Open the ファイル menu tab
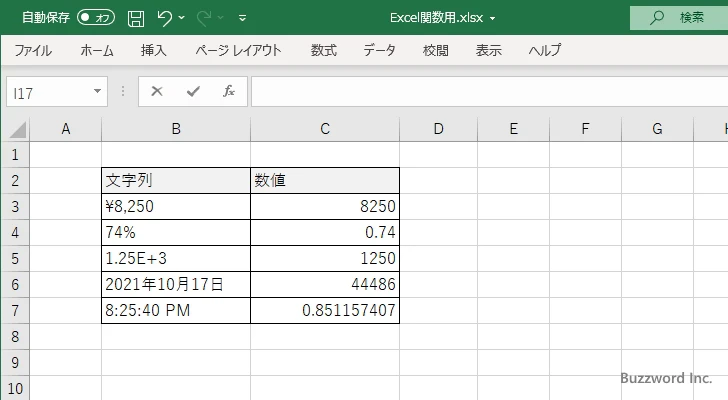The height and width of the screenshot is (400, 728). [33, 50]
